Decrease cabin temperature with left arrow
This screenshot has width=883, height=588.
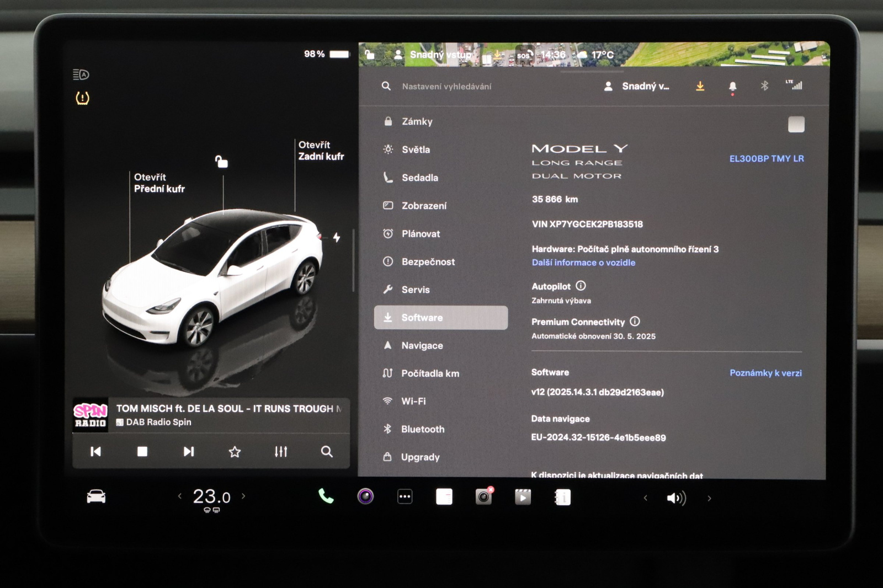click(x=180, y=496)
